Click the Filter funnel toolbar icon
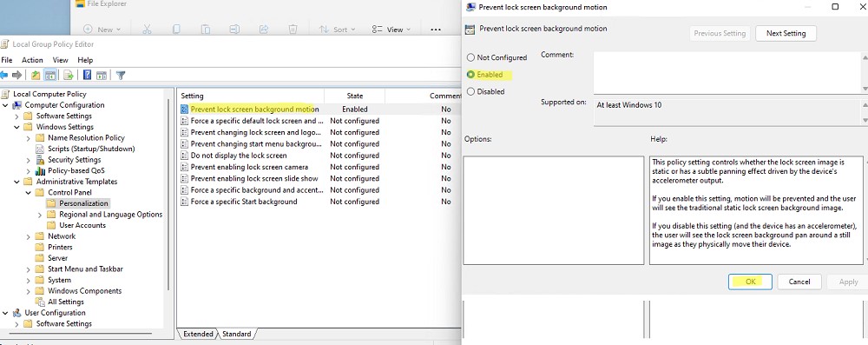This screenshot has width=868, height=345. [x=120, y=75]
